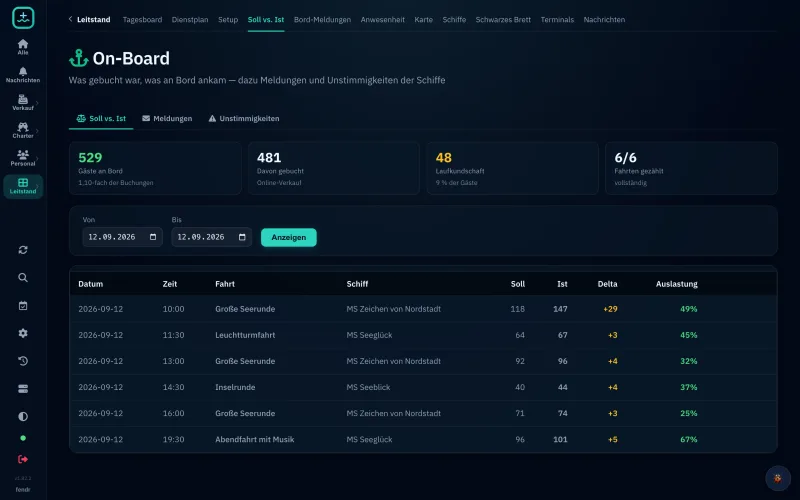The height and width of the screenshot is (500, 800).
Task: Expand Personal submenu chevron
Action: coord(37,158)
